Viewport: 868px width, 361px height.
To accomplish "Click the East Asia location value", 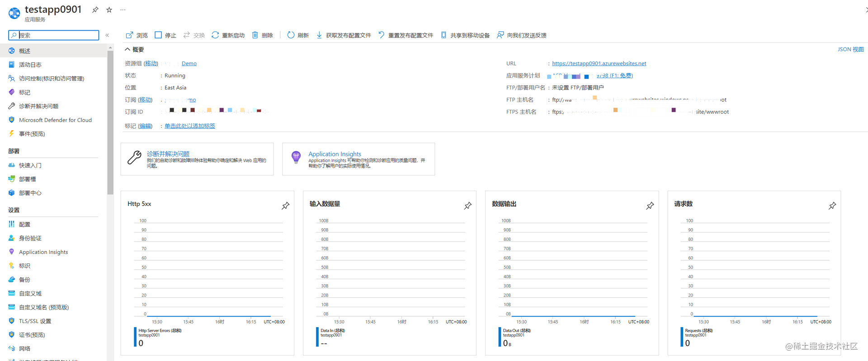I will coord(175,88).
